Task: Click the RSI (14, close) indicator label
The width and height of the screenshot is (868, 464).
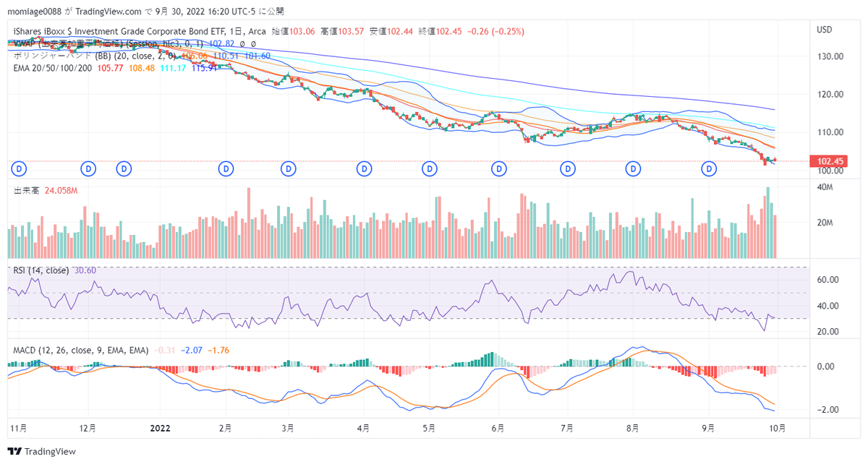Action: click(41, 270)
